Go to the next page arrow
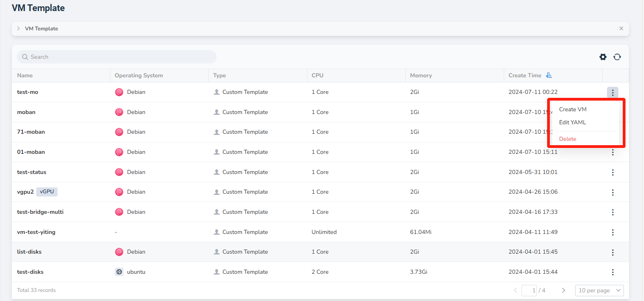 click(563, 290)
